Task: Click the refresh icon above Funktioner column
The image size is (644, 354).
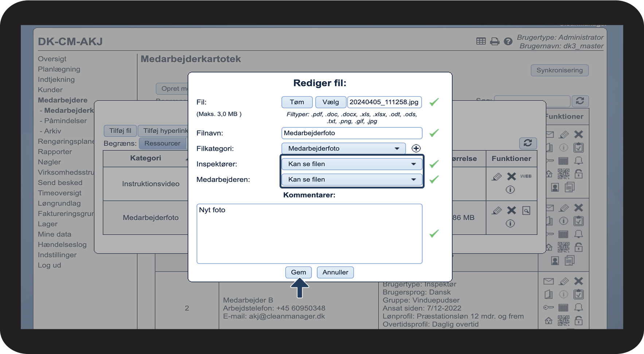Action: coord(528,143)
